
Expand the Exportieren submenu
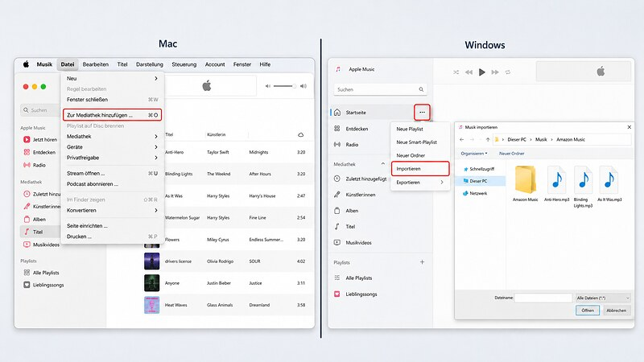pyautogui.click(x=420, y=183)
